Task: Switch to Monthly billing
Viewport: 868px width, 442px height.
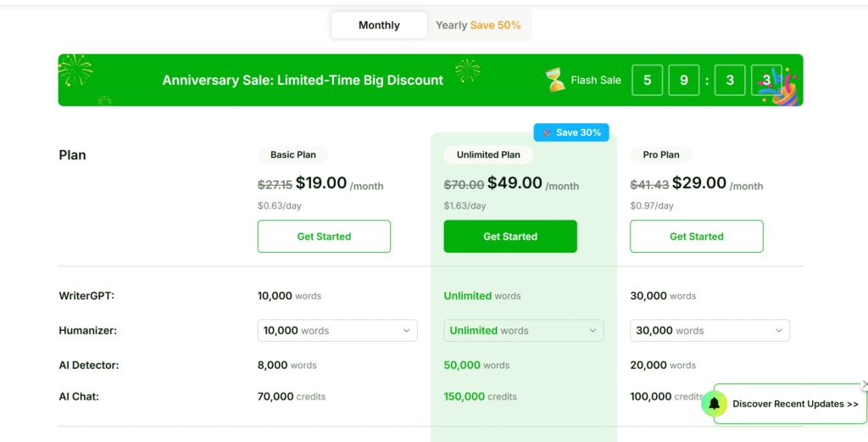Action: pyautogui.click(x=379, y=25)
